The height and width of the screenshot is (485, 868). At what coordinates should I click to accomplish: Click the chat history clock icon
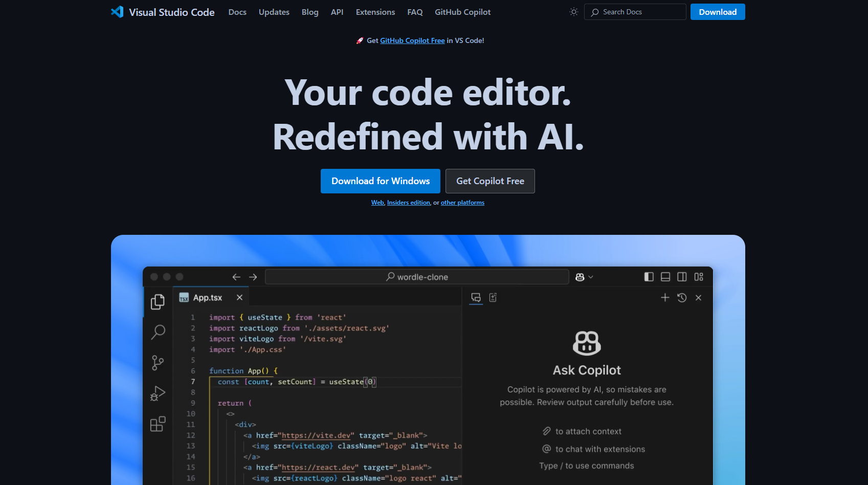click(x=682, y=298)
